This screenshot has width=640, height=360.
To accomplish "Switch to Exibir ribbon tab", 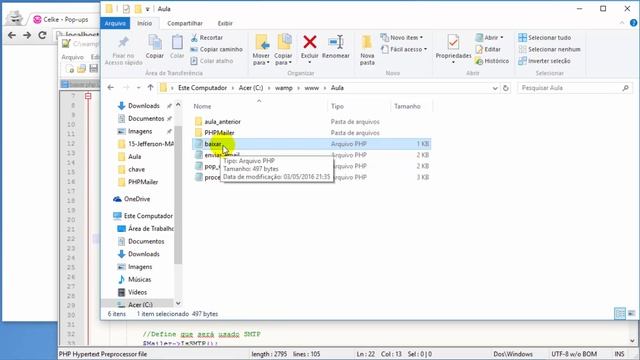I will 225,23.
